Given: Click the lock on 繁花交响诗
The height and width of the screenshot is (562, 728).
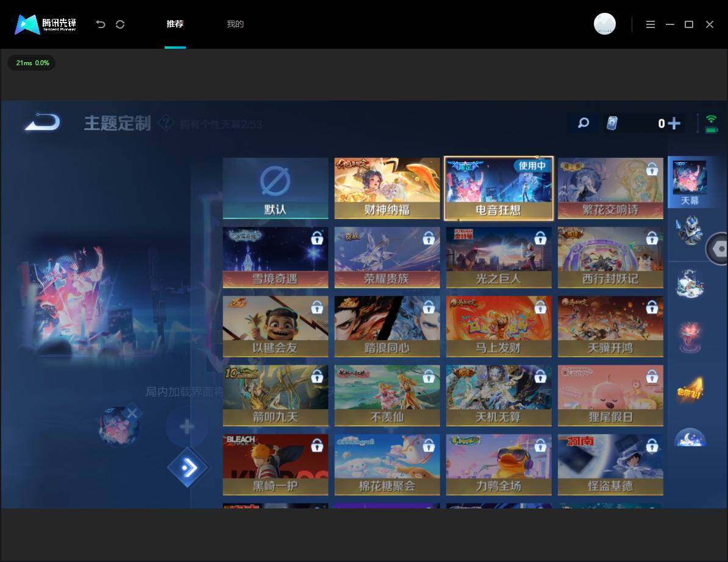Looking at the screenshot, I should (651, 169).
